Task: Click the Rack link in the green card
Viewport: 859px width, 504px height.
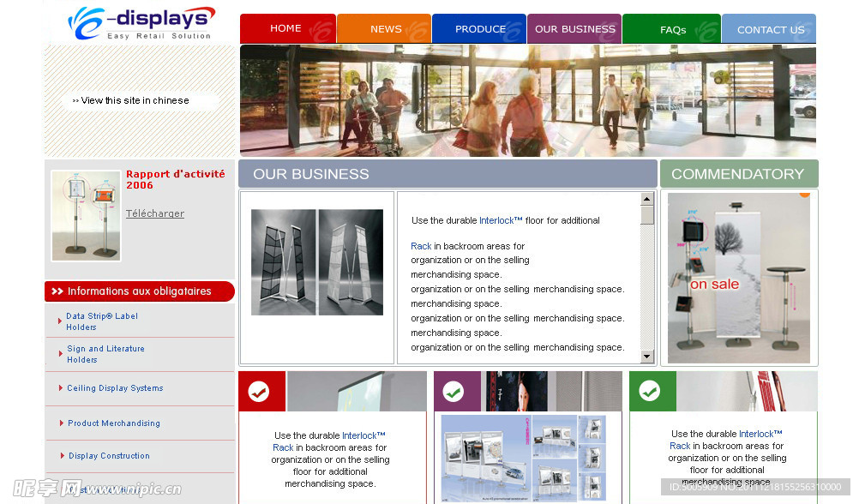Action: (680, 446)
